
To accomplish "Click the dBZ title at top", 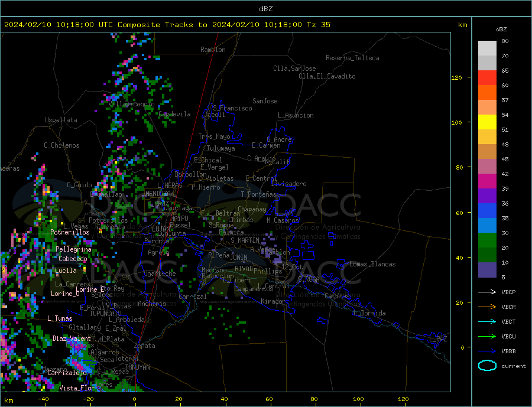I will click(265, 9).
